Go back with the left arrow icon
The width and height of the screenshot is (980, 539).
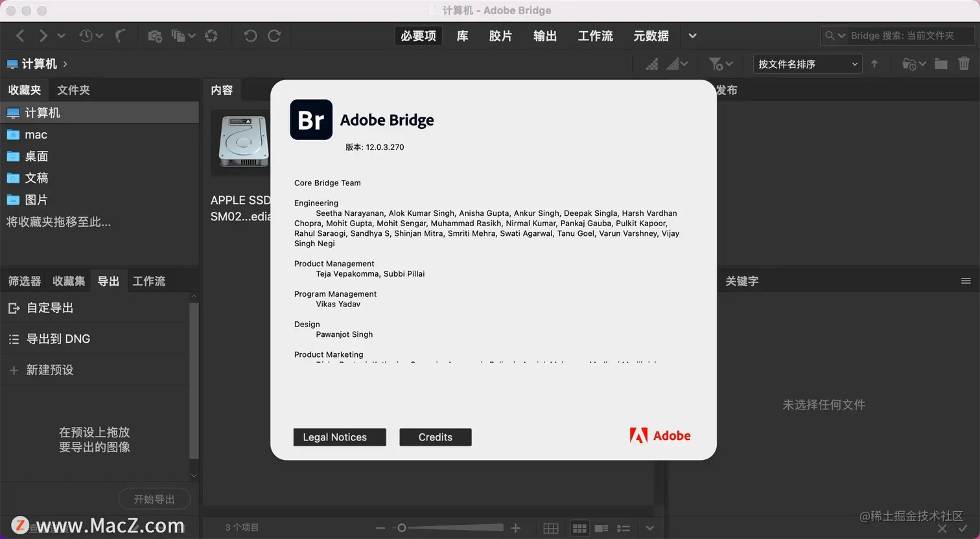20,36
